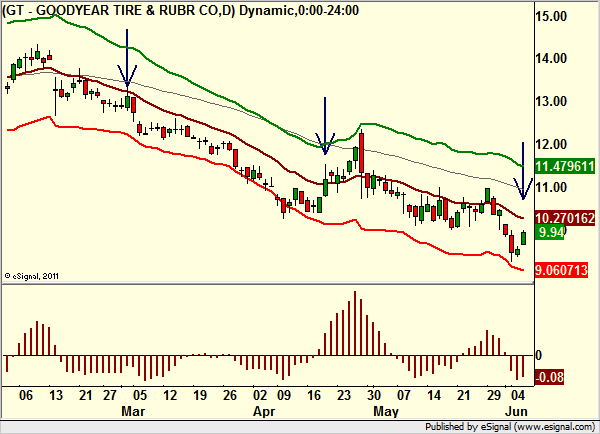The height and width of the screenshot is (434, 600).
Task: Click the Mar month label on time axis
Action: pos(133,411)
